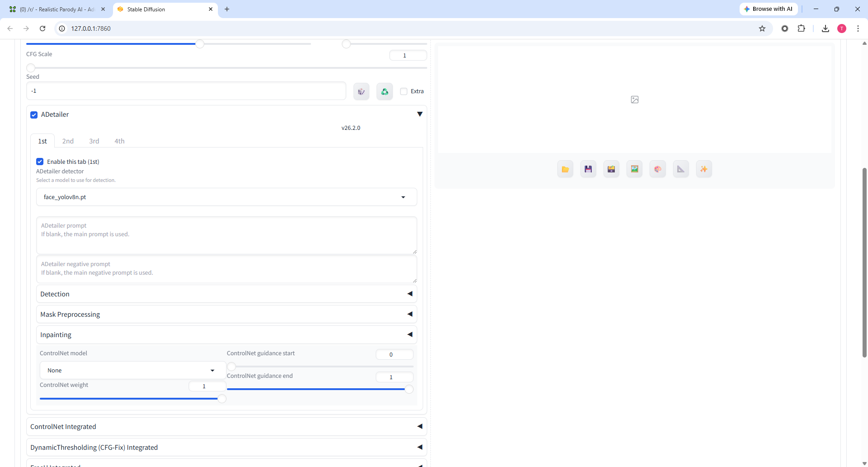Open the user profile avatar in the browser toolbar
The image size is (868, 467).
click(842, 29)
